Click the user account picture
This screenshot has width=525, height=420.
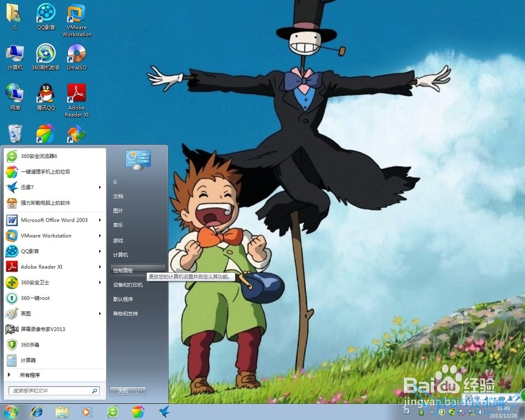pos(138,160)
